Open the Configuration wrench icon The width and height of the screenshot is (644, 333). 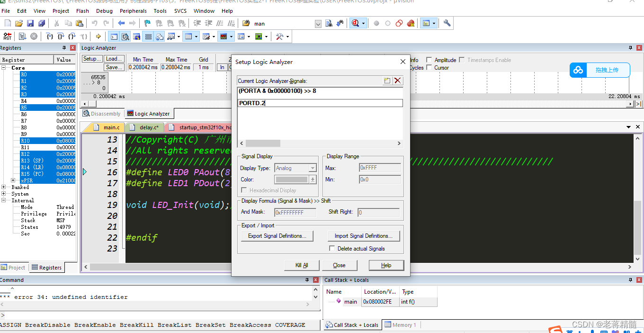[x=447, y=23]
